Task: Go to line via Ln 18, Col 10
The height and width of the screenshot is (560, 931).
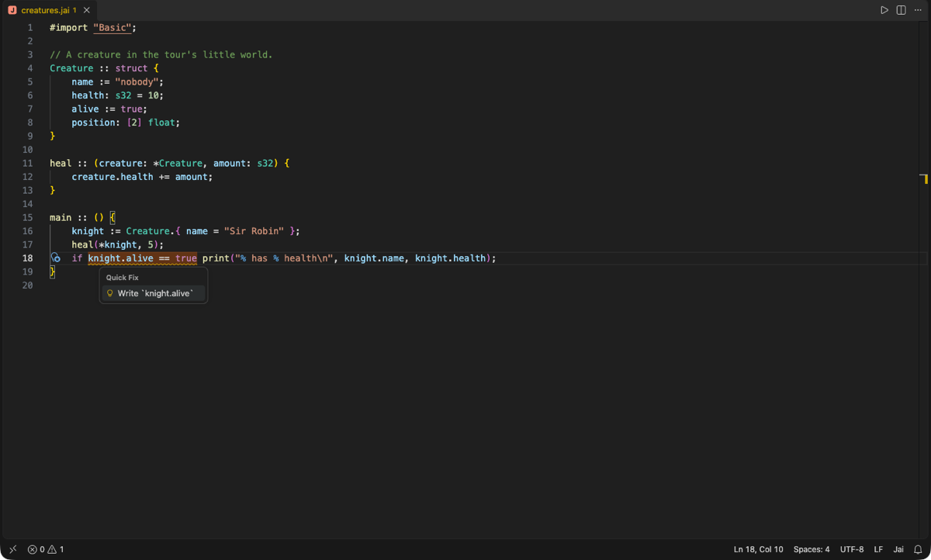Action: click(759, 549)
